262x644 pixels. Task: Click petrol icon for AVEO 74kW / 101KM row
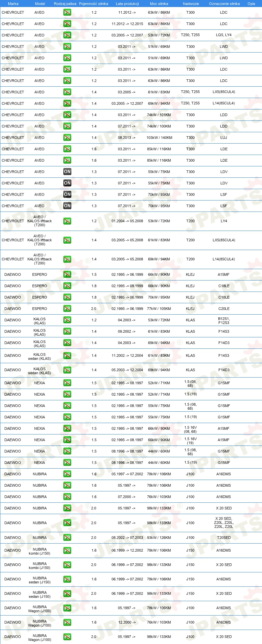67,115
